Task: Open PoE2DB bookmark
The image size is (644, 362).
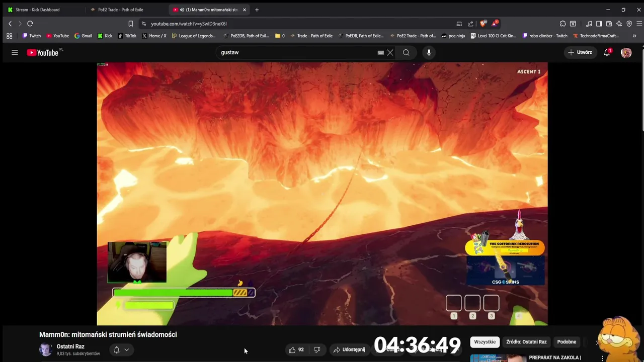Action: point(246,36)
